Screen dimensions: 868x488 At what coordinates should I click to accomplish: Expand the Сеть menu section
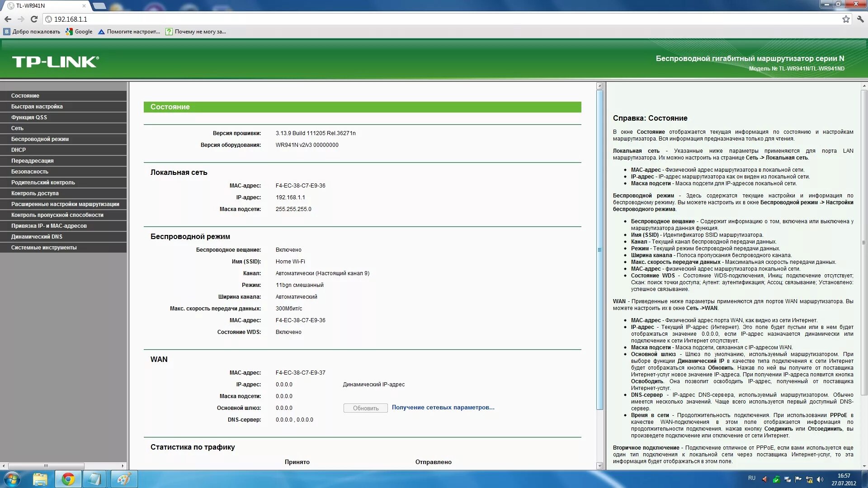pos(17,128)
